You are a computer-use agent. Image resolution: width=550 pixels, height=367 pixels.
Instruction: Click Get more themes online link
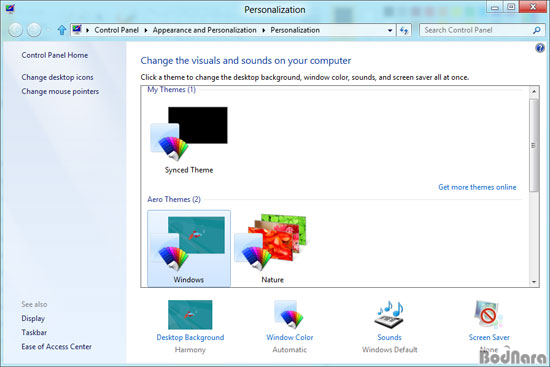click(477, 187)
